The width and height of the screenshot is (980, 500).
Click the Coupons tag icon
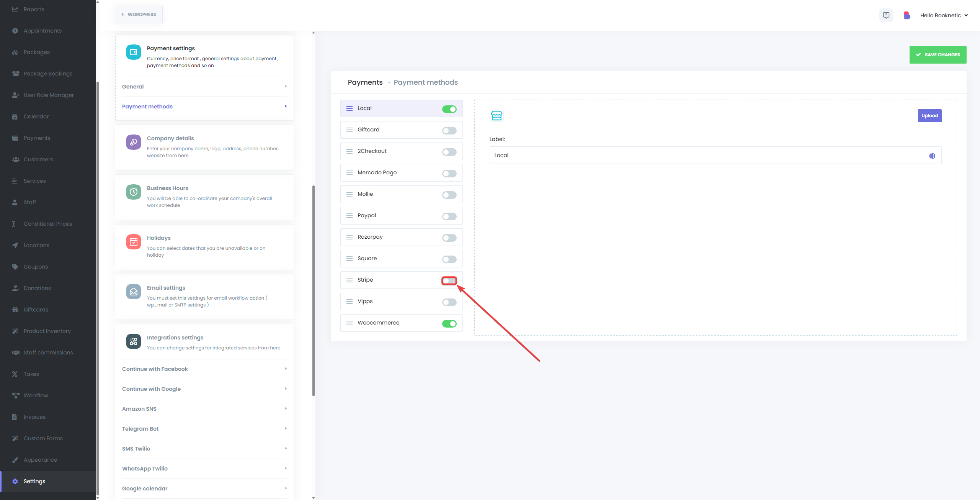(x=15, y=267)
